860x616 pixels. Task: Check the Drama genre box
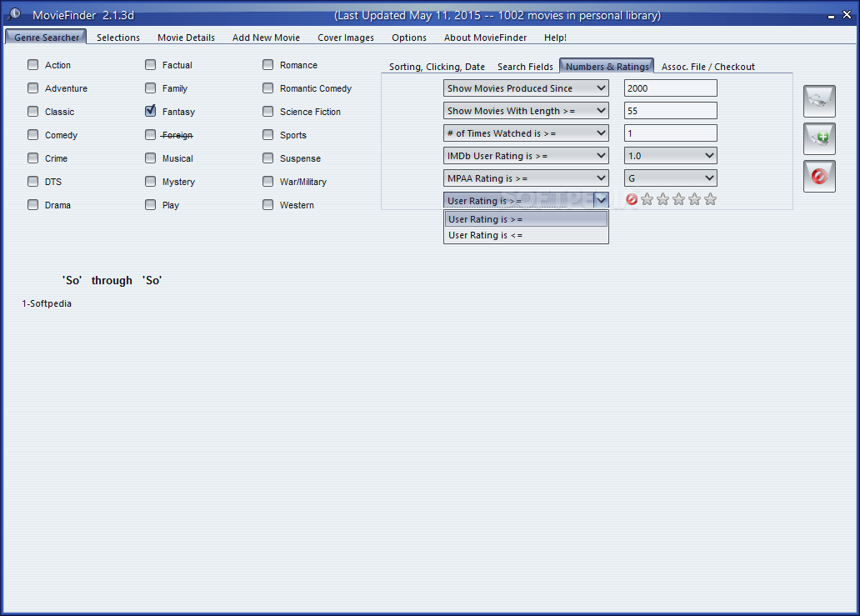pos(32,204)
